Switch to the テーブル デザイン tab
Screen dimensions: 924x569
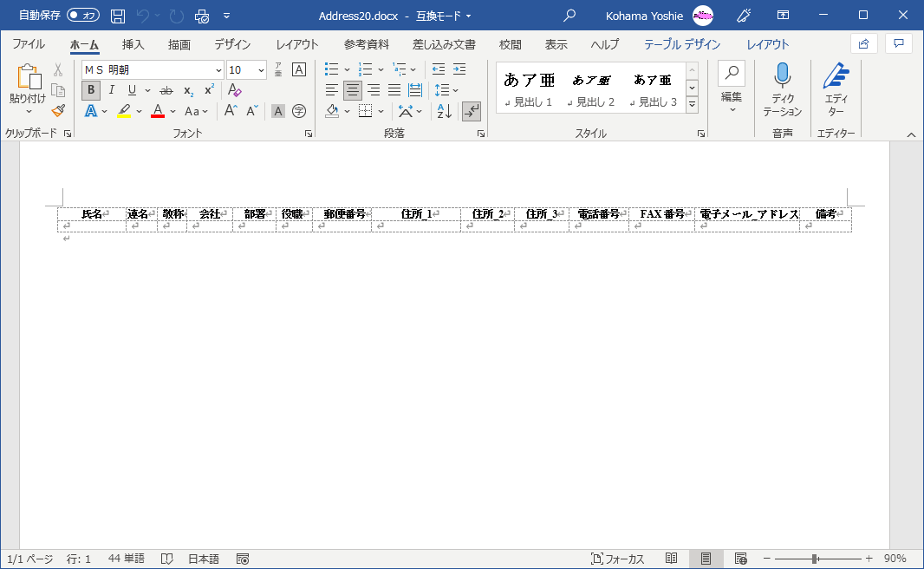(x=681, y=44)
